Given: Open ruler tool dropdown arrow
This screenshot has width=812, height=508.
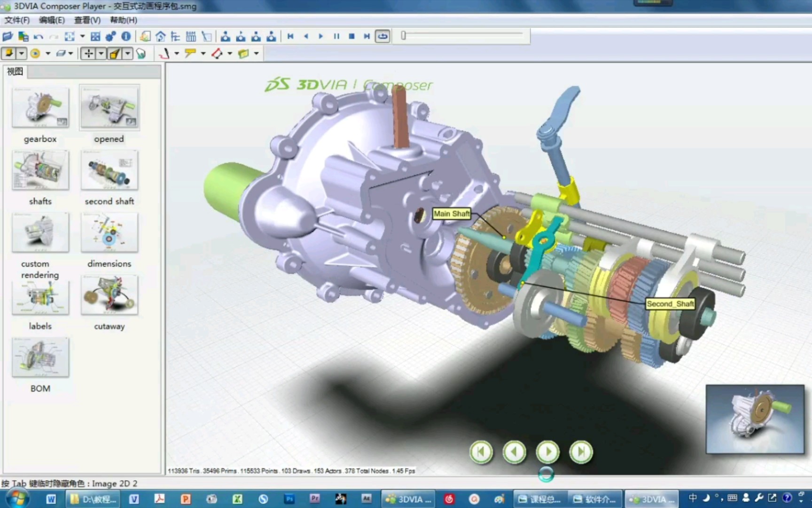Looking at the screenshot, I should [x=127, y=54].
